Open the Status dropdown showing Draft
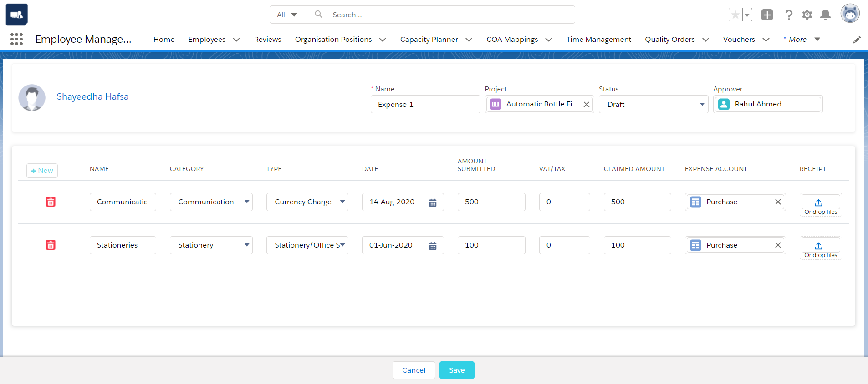This screenshot has width=868, height=384. [x=653, y=104]
